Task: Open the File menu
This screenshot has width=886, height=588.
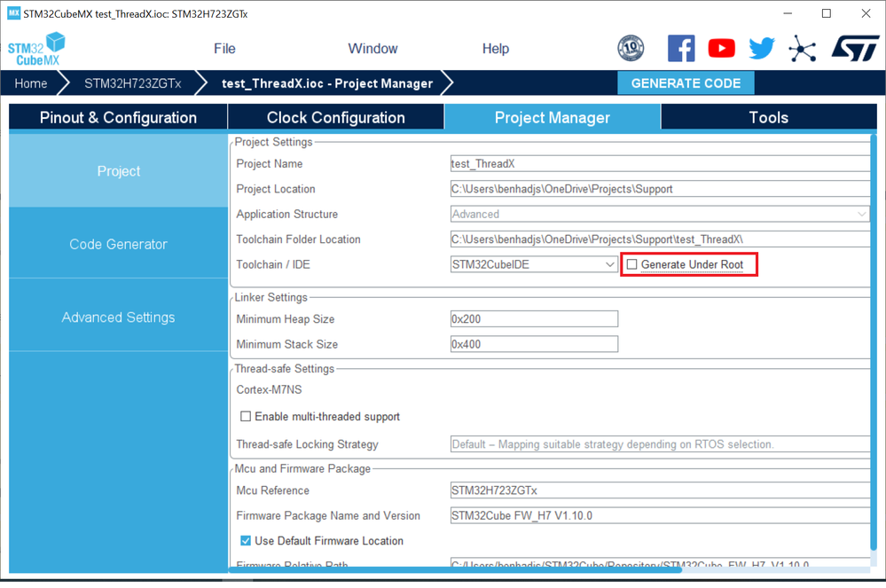Action: (224, 49)
